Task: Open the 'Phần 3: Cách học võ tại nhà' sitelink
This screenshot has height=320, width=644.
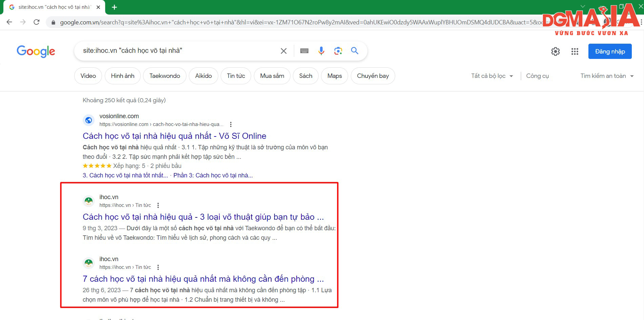Action: tap(213, 175)
